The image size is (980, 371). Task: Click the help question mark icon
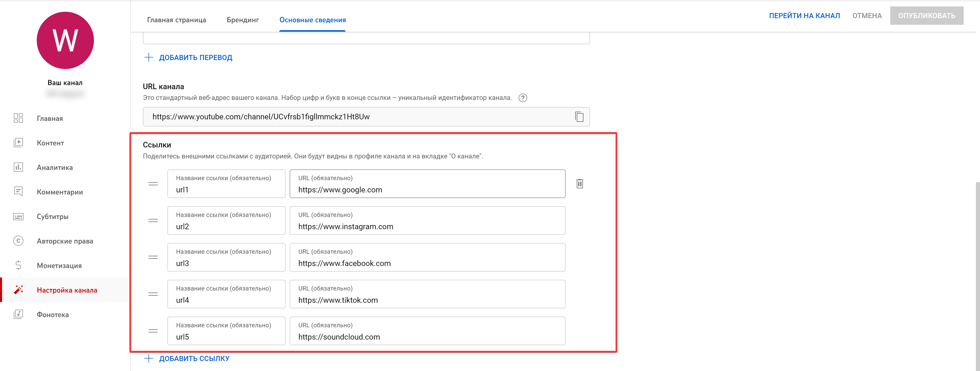[523, 98]
